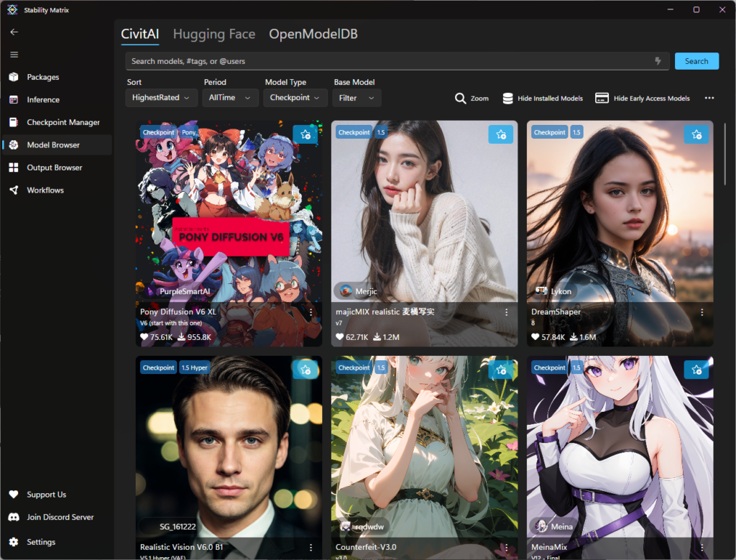736x560 pixels.
Task: Switch to the CivitAI tab
Action: 140,34
